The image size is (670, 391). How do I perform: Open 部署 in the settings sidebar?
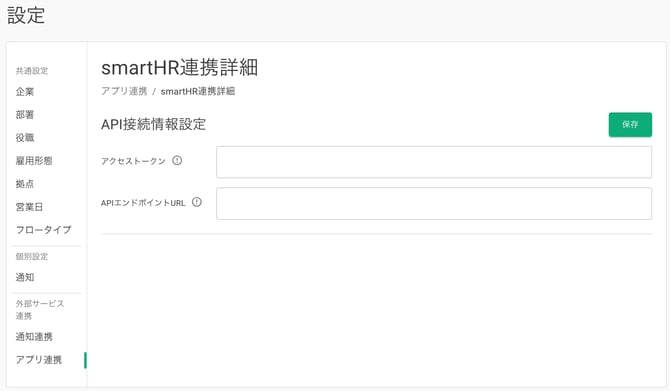pyautogui.click(x=25, y=115)
